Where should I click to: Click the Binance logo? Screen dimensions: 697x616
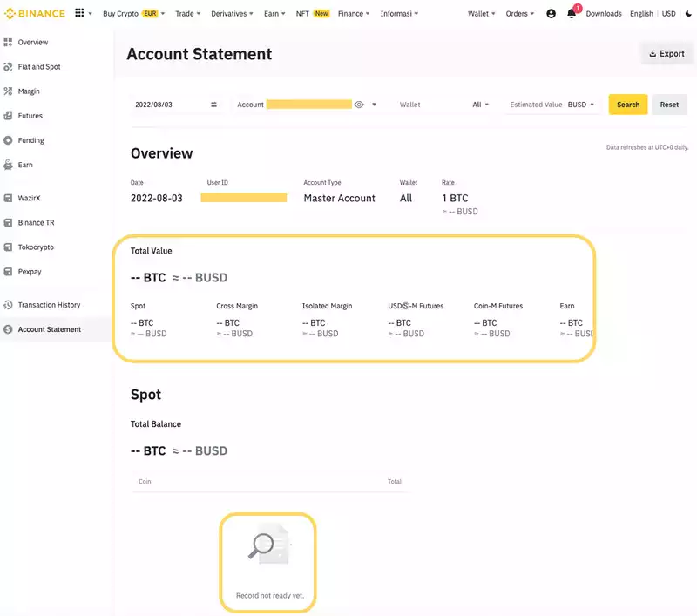pyautogui.click(x=33, y=12)
